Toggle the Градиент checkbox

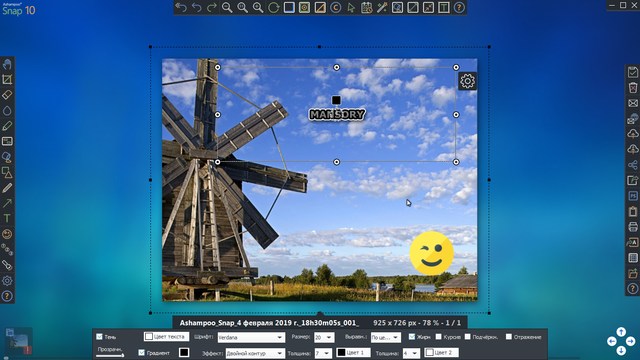(x=141, y=353)
